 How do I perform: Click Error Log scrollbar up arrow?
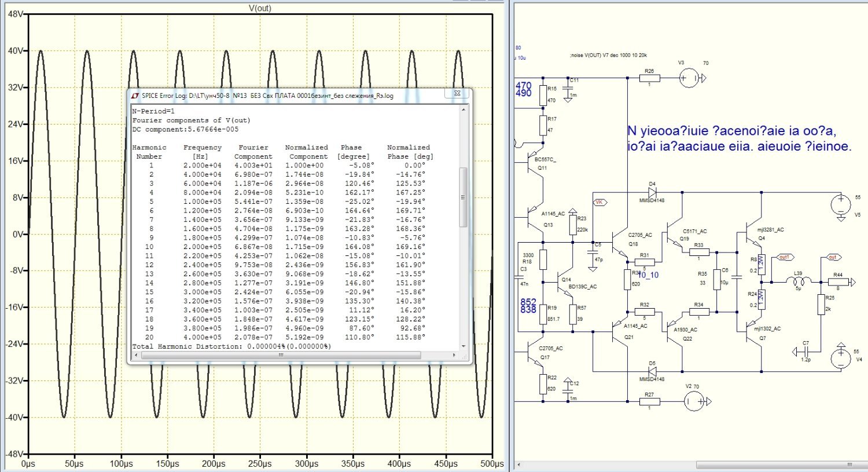463,109
